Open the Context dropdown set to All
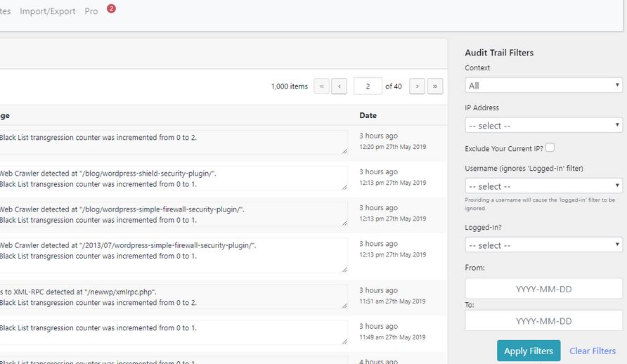The image size is (627, 364). coord(543,85)
